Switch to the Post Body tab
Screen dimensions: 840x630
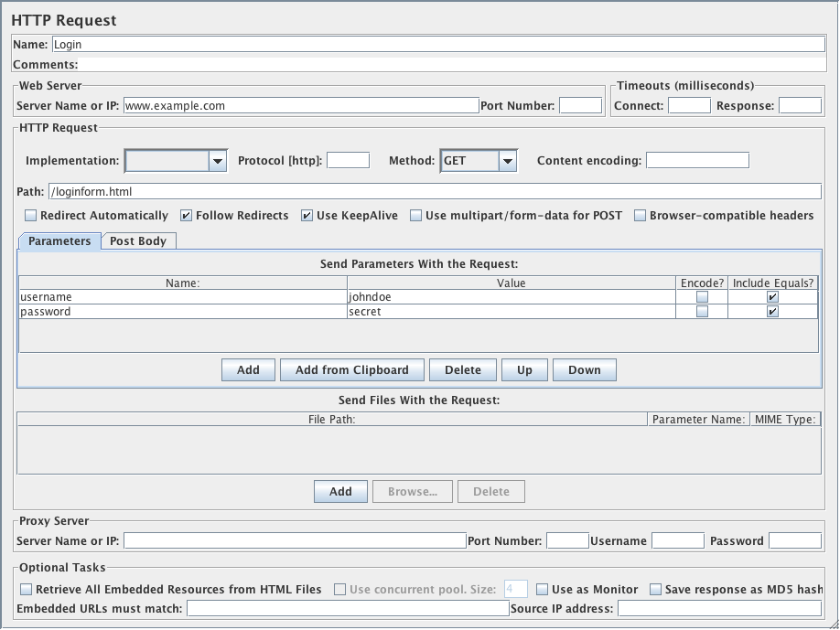[138, 241]
